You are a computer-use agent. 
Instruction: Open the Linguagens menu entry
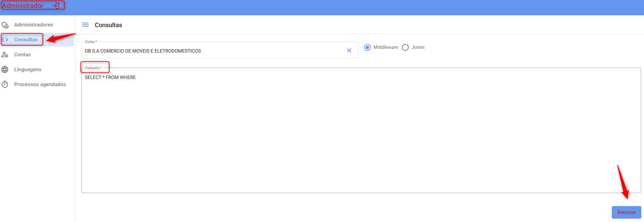(28, 69)
